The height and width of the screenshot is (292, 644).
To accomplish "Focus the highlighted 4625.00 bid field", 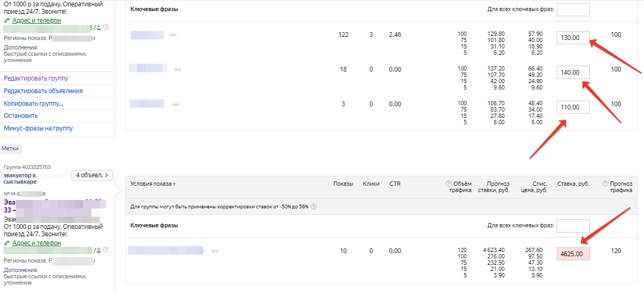I will click(573, 254).
